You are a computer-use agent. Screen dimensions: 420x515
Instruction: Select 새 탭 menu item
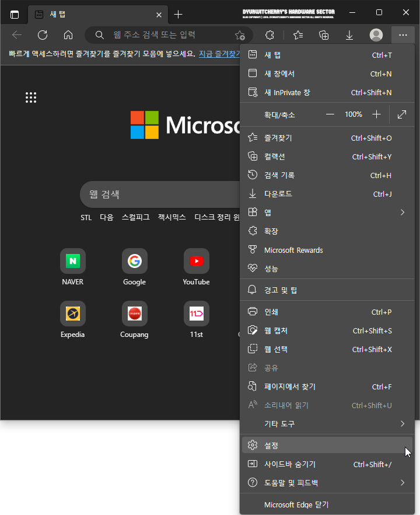(x=327, y=55)
